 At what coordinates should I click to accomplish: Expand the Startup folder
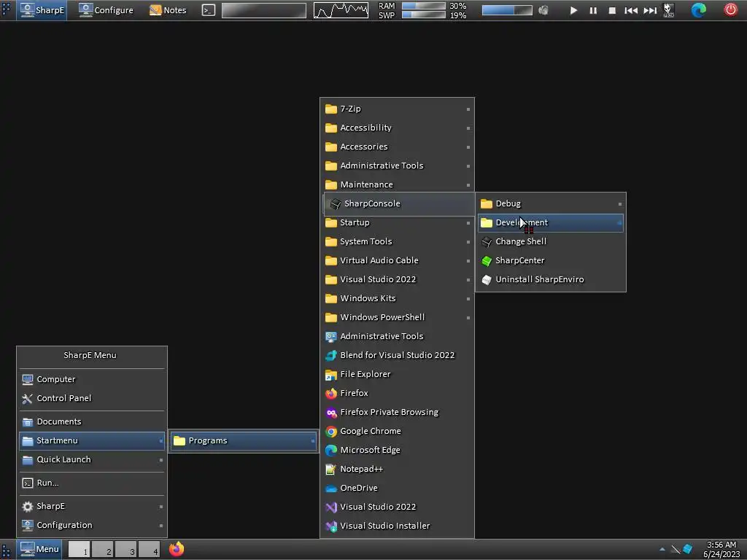[398, 222]
